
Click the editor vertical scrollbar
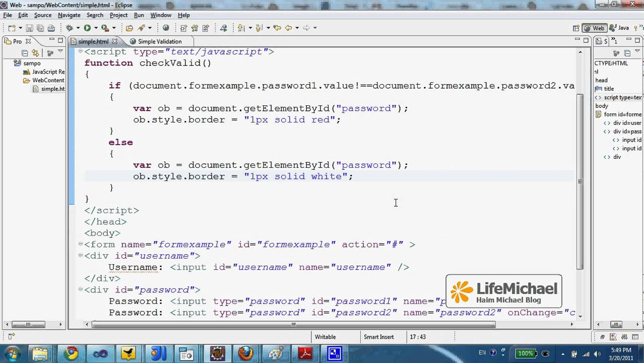pyautogui.click(x=580, y=181)
